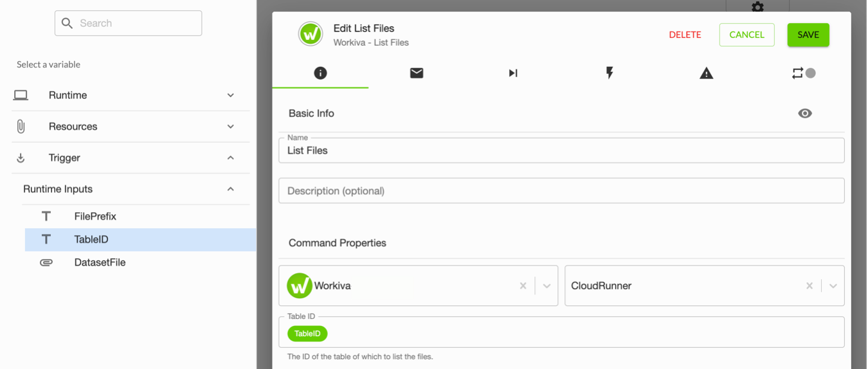Click inside the Table ID field
Viewport: 868px width, 369px height.
click(561, 332)
